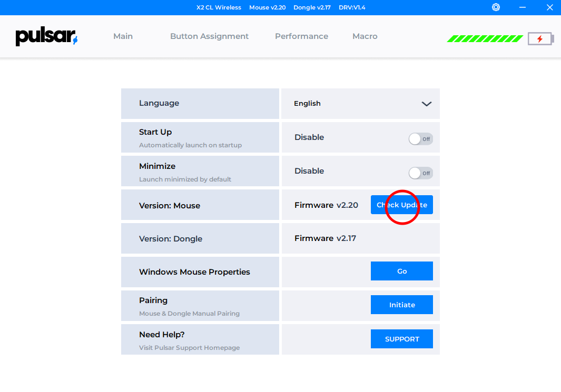Screen dimensions: 561x392
Task: Click 'Automatically launch on startup' text
Action: tap(190, 145)
